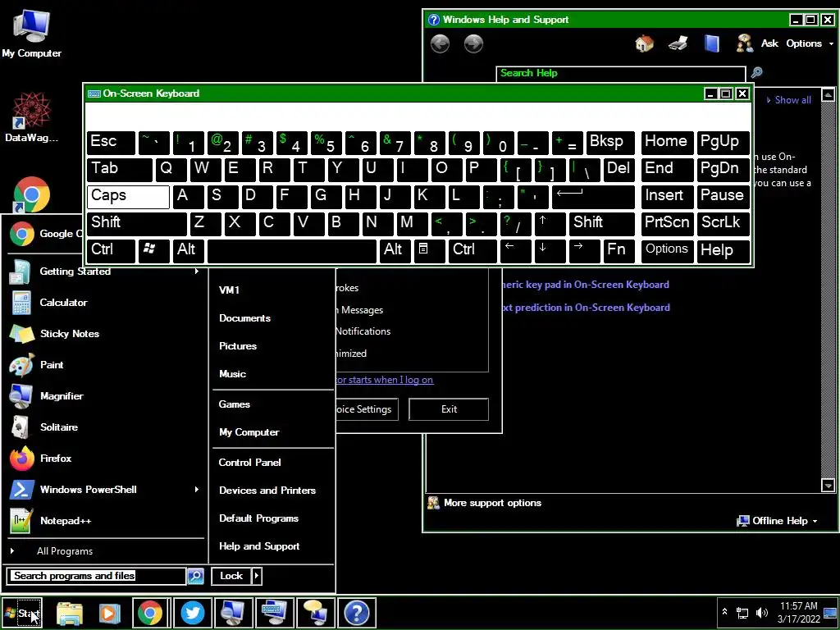This screenshot has width=840, height=630.
Task: Launch Firefox from Start menu
Action: 55,458
